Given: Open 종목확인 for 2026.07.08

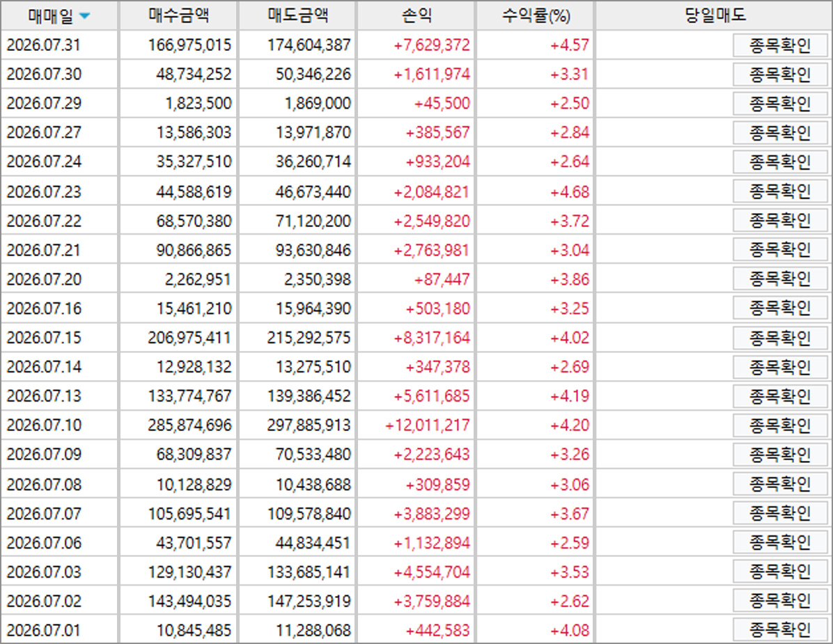Looking at the screenshot, I should pos(780,484).
